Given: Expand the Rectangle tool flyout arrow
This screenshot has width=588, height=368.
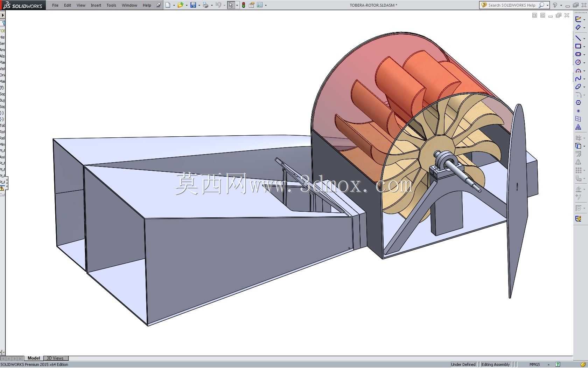Looking at the screenshot, I should point(584,47).
